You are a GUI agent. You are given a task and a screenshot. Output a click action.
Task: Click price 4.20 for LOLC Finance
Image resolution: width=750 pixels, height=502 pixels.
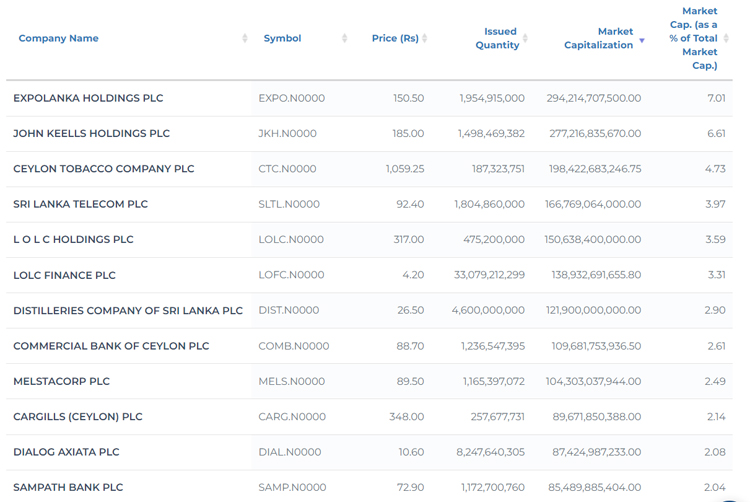[x=413, y=275]
